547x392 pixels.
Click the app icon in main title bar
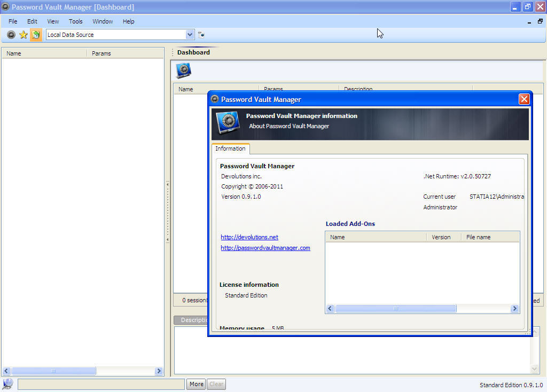coord(5,6)
